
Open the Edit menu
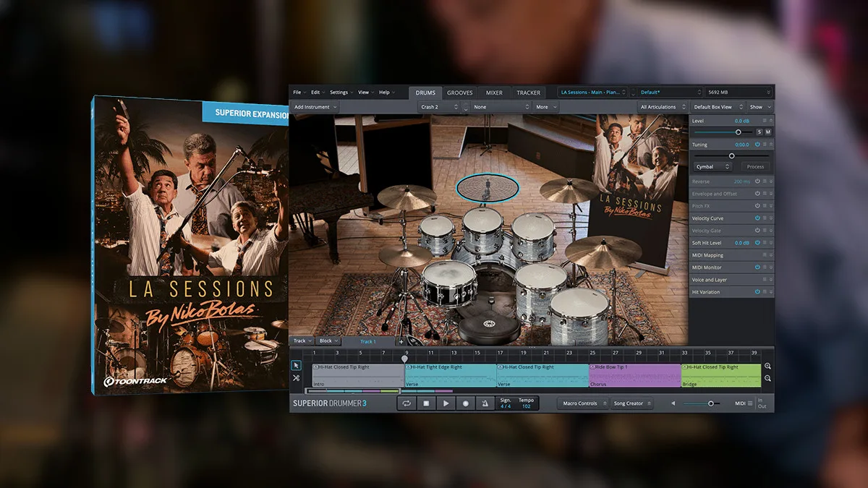point(317,93)
